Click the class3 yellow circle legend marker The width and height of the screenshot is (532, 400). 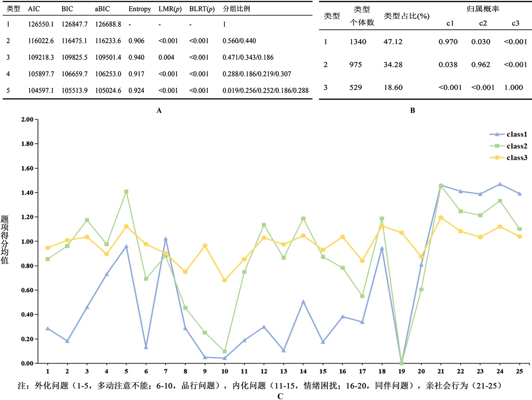point(497,158)
